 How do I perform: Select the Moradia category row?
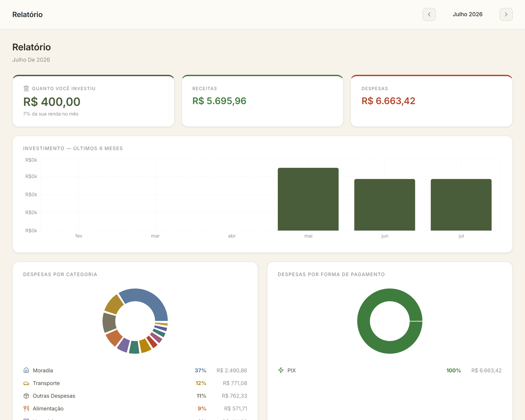coord(135,370)
